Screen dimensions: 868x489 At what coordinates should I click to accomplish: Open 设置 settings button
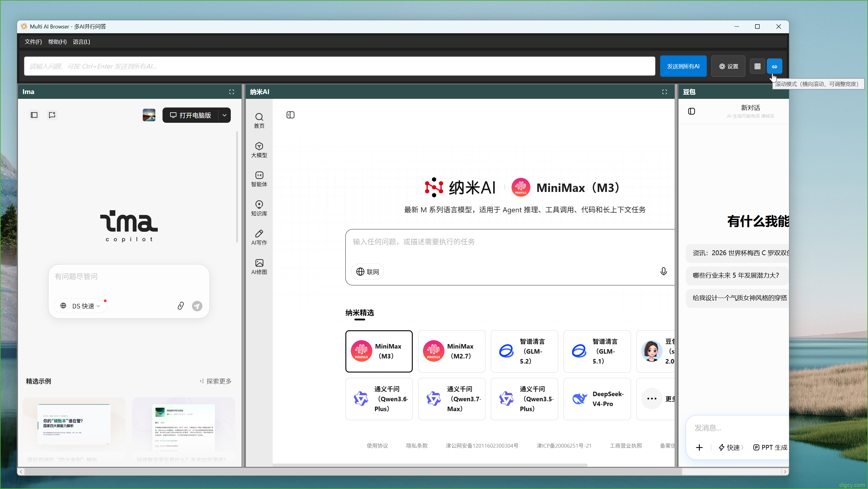728,66
